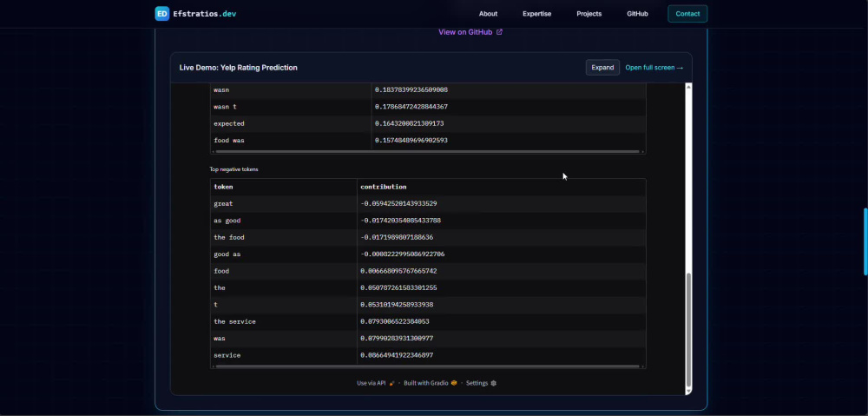Select the 'good as' token cell
Viewport: 868px width, 416px height.
pyautogui.click(x=284, y=254)
